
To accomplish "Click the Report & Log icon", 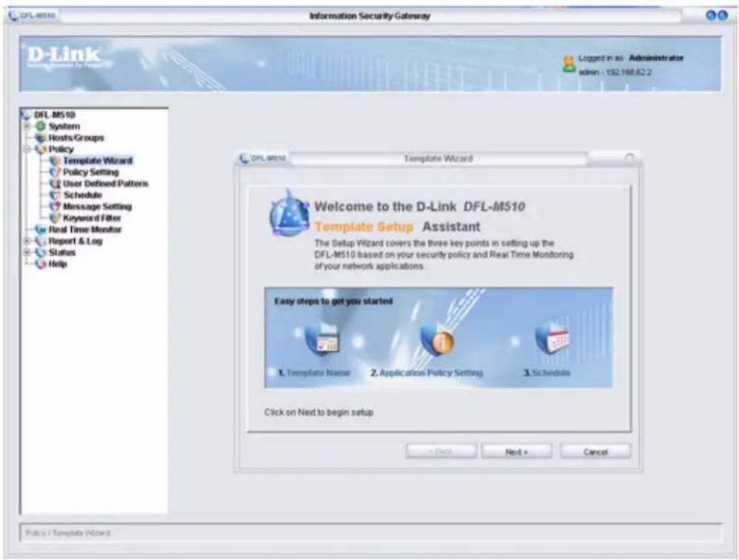I will (41, 241).
